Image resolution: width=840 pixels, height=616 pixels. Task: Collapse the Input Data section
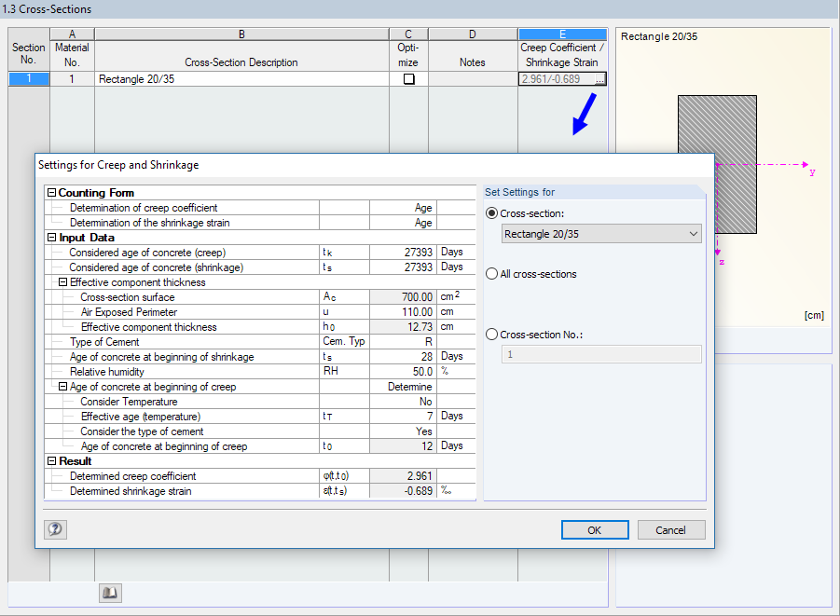click(x=51, y=237)
